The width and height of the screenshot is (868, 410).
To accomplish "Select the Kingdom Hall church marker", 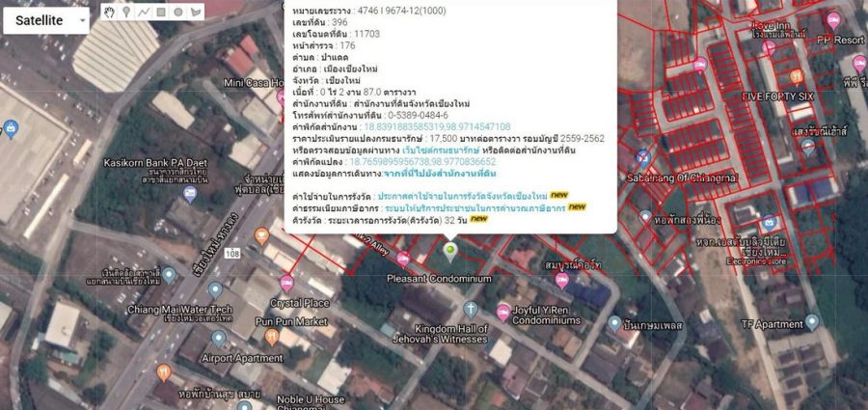I will [471, 309].
